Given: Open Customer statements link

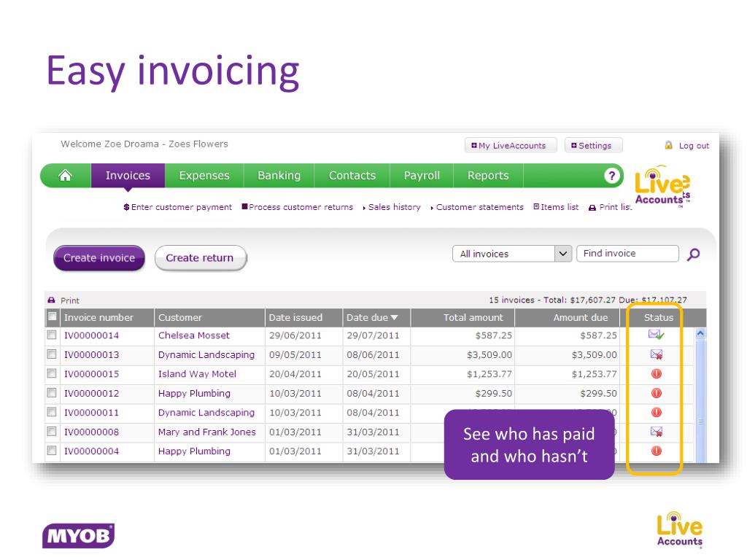Looking at the screenshot, I should [477, 207].
